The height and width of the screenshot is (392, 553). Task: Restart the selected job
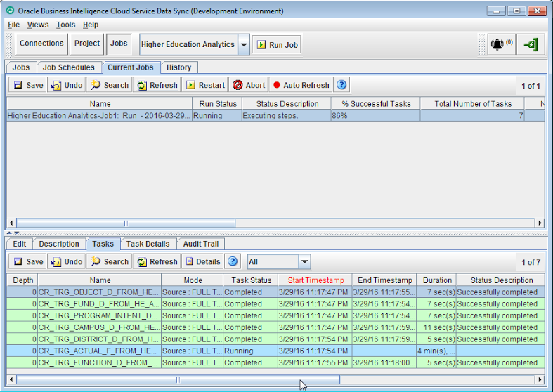[x=205, y=85]
